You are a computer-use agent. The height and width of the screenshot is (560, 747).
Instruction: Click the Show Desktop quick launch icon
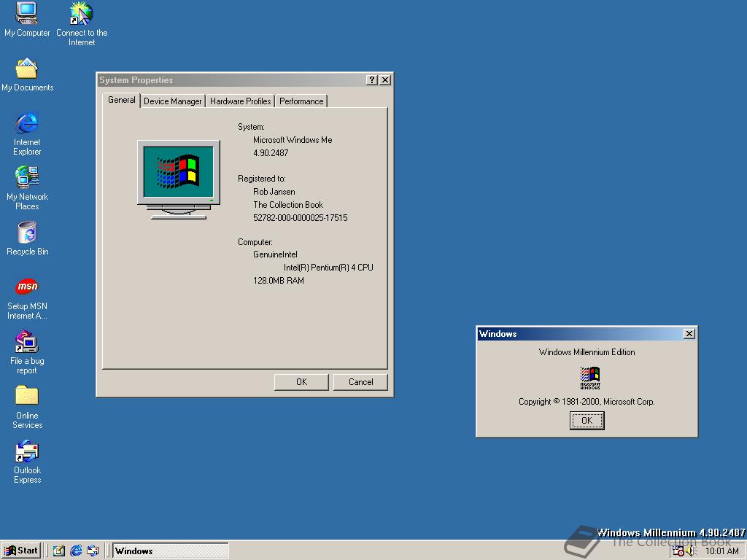pos(59,551)
